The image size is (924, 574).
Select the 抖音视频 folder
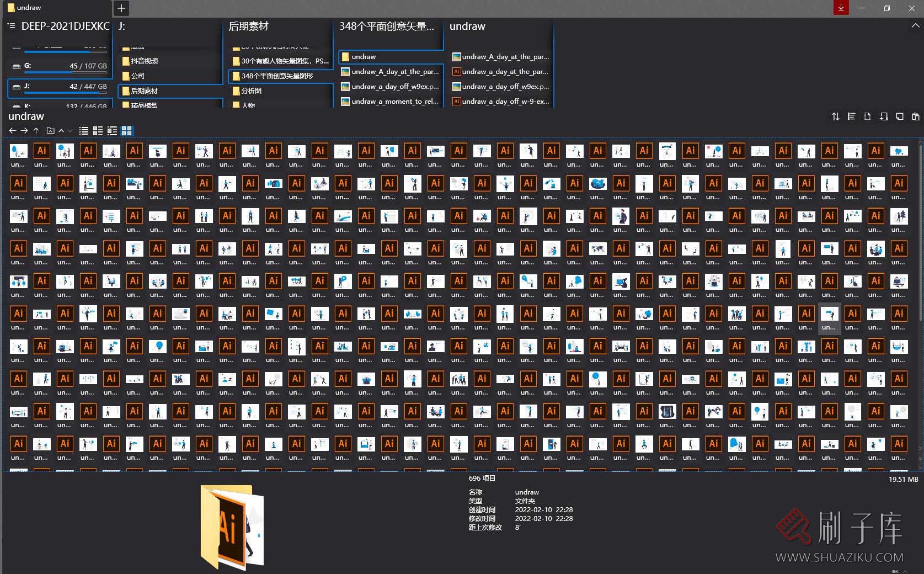click(145, 61)
